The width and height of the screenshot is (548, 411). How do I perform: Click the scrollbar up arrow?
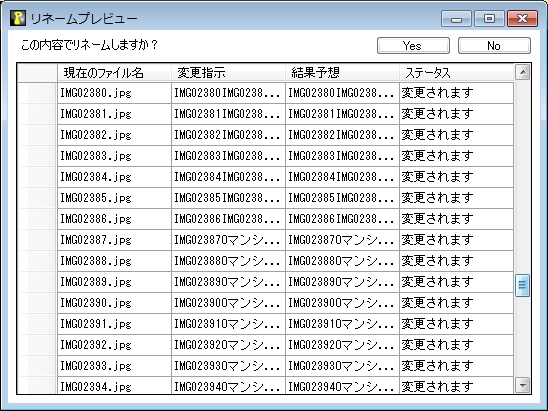click(523, 72)
